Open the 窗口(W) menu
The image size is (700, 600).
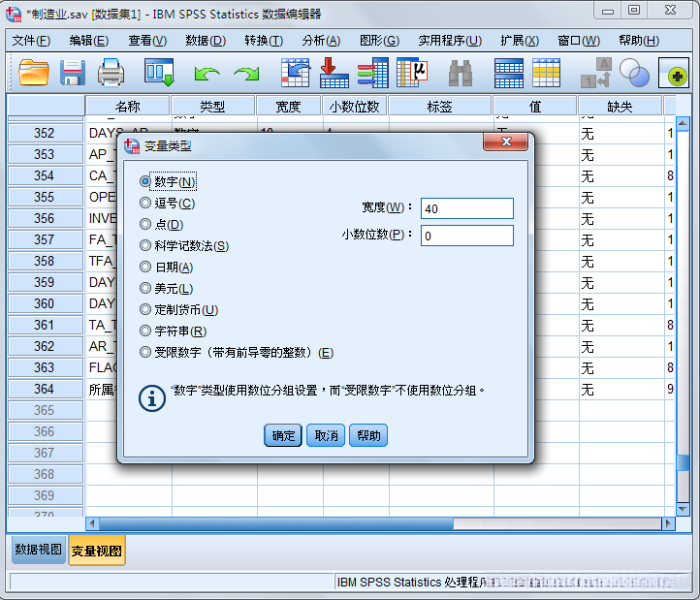point(579,41)
